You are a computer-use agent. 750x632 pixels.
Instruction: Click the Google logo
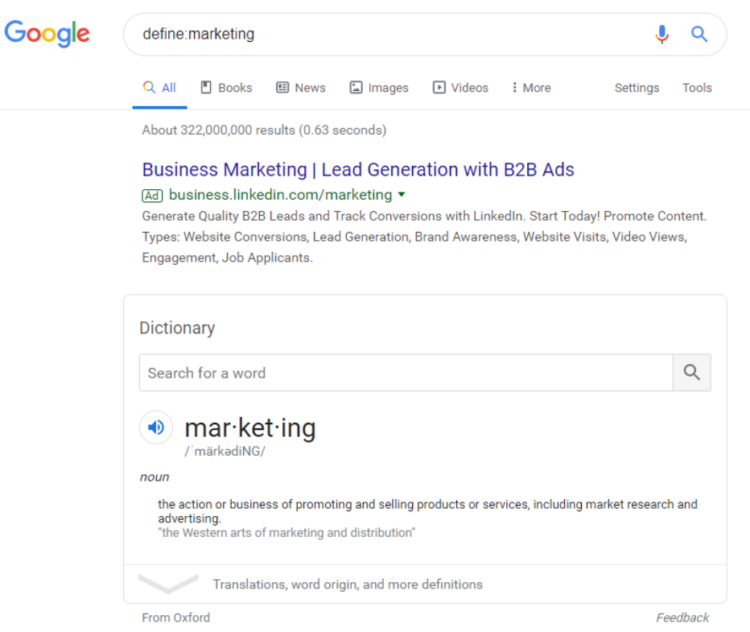pos(47,33)
